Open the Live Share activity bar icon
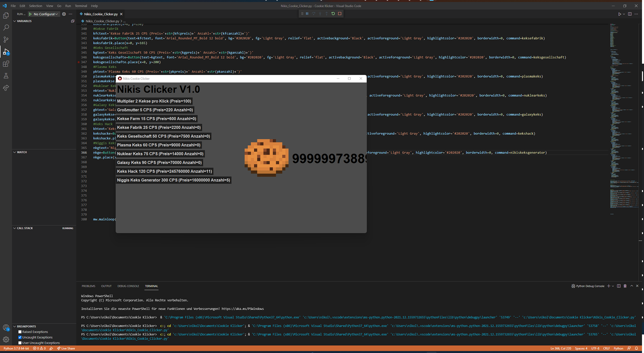644x353 pixels. point(6,88)
